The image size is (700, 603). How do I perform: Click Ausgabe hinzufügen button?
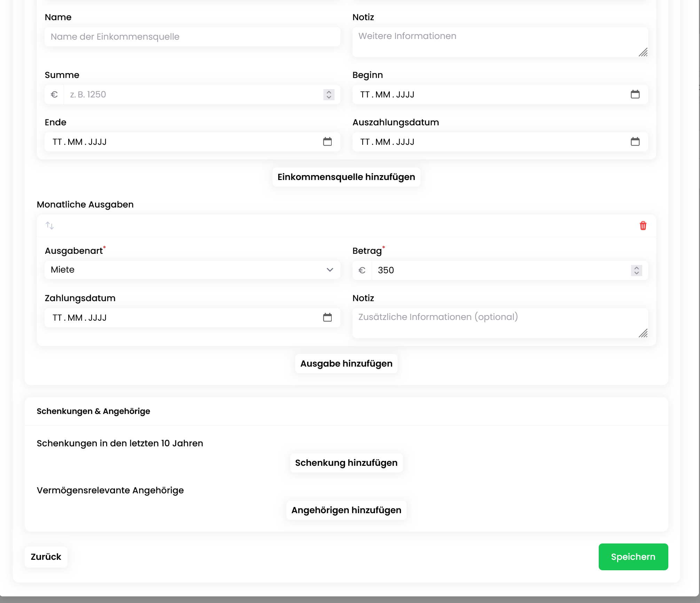tap(346, 363)
